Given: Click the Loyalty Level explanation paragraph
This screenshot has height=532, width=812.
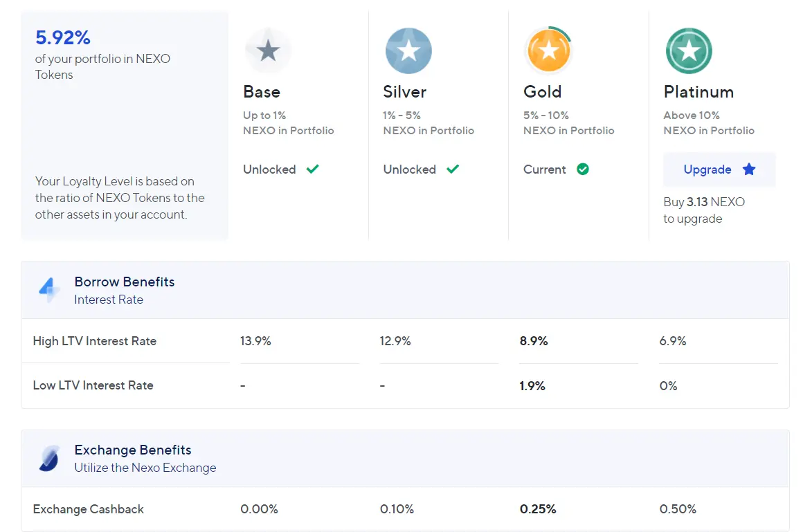Looking at the screenshot, I should [120, 198].
